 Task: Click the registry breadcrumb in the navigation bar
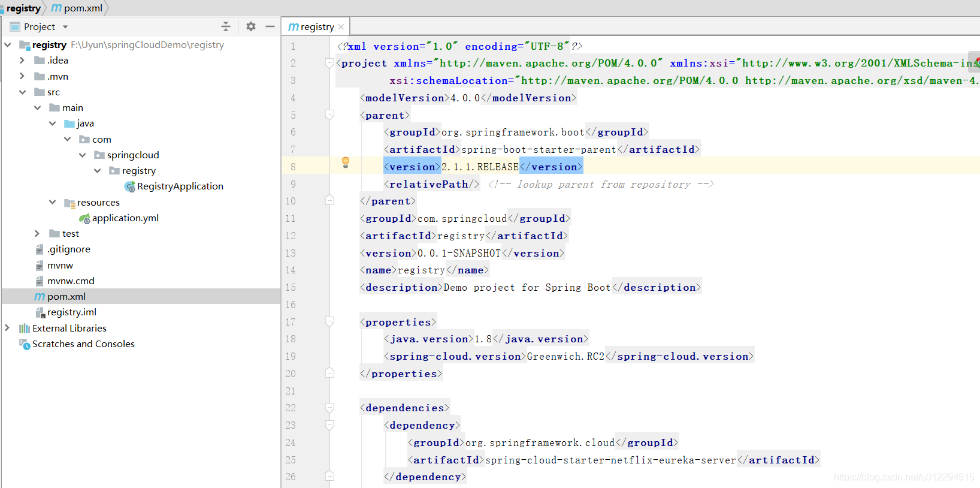point(23,8)
